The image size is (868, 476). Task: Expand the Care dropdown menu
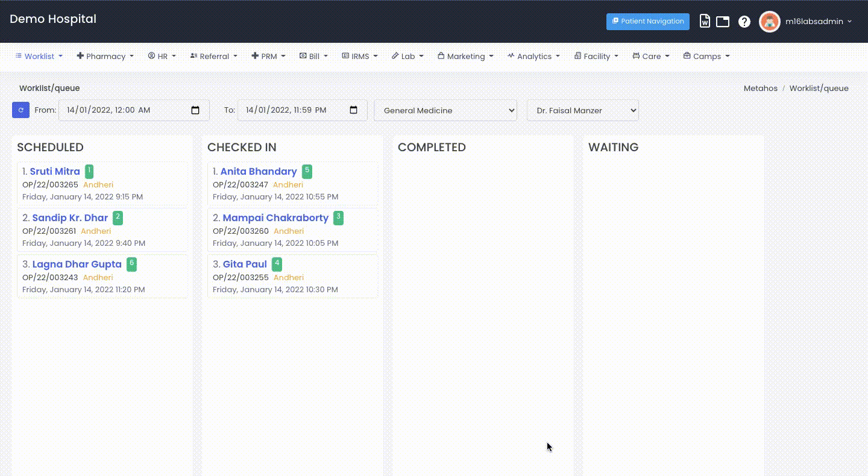tap(652, 56)
